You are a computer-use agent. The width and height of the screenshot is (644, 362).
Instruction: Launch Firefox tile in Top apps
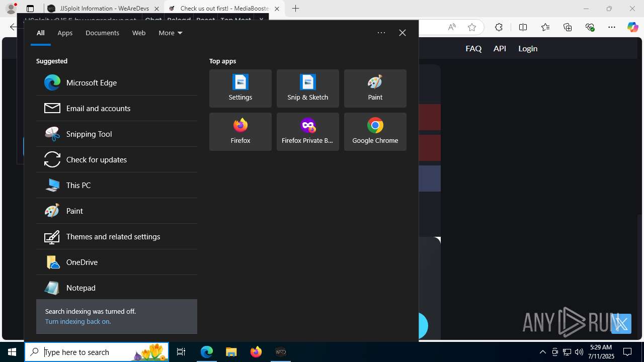click(x=240, y=132)
